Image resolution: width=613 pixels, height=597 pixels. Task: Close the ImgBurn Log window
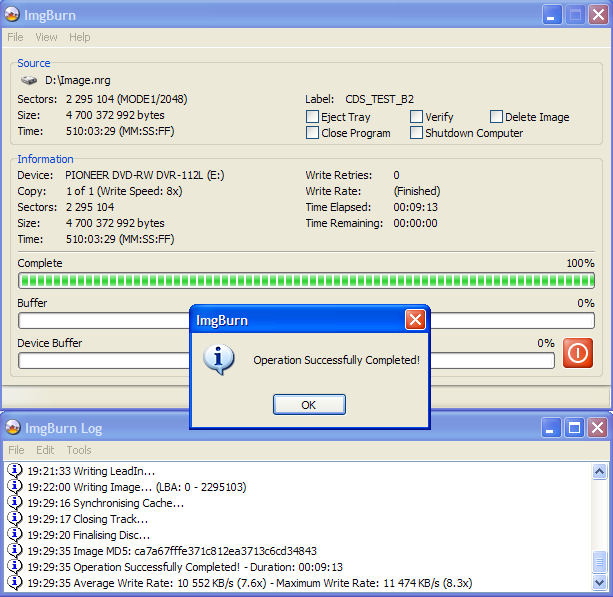click(598, 428)
